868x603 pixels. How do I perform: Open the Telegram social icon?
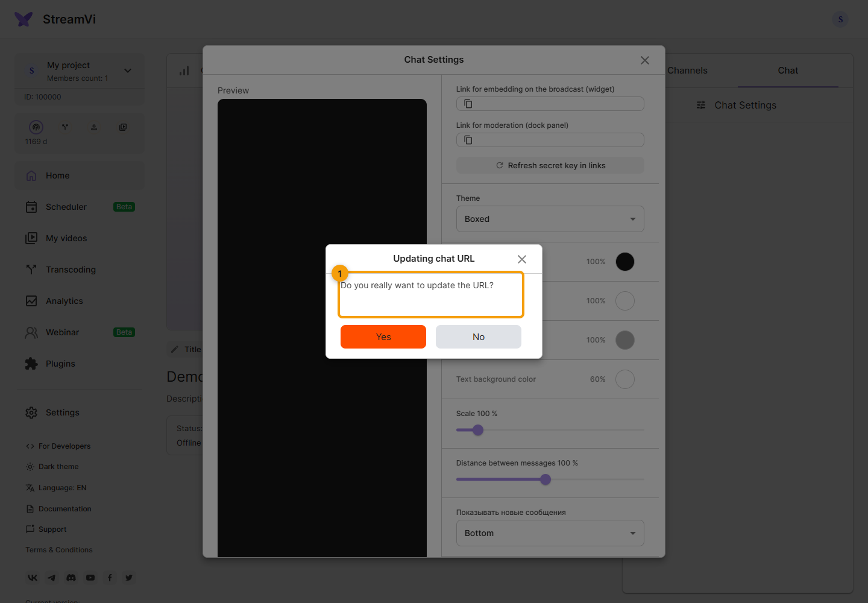pyautogui.click(x=52, y=578)
